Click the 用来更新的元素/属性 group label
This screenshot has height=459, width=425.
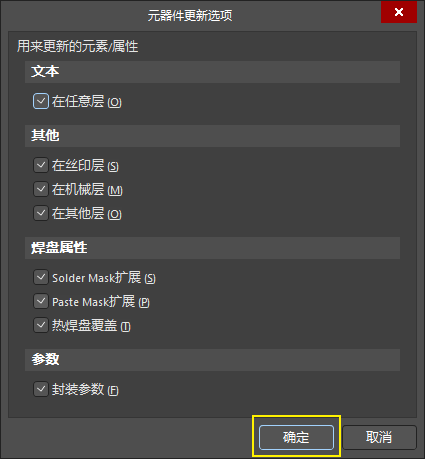[x=78, y=46]
